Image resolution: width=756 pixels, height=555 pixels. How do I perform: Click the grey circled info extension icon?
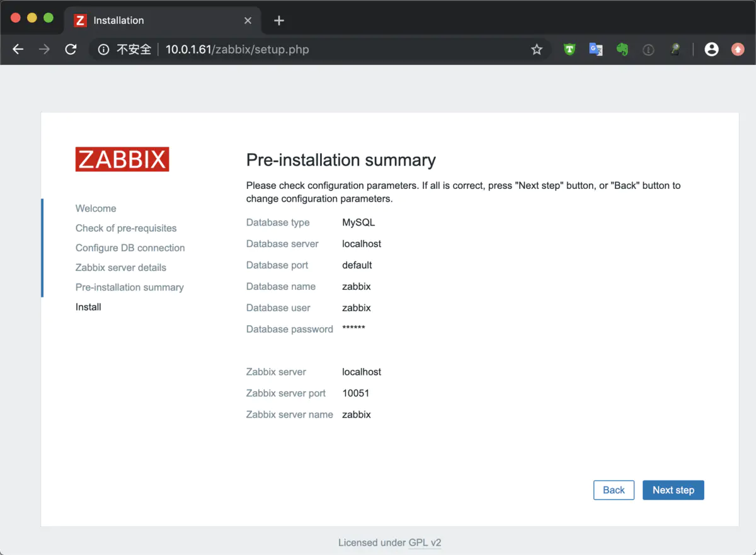648,50
